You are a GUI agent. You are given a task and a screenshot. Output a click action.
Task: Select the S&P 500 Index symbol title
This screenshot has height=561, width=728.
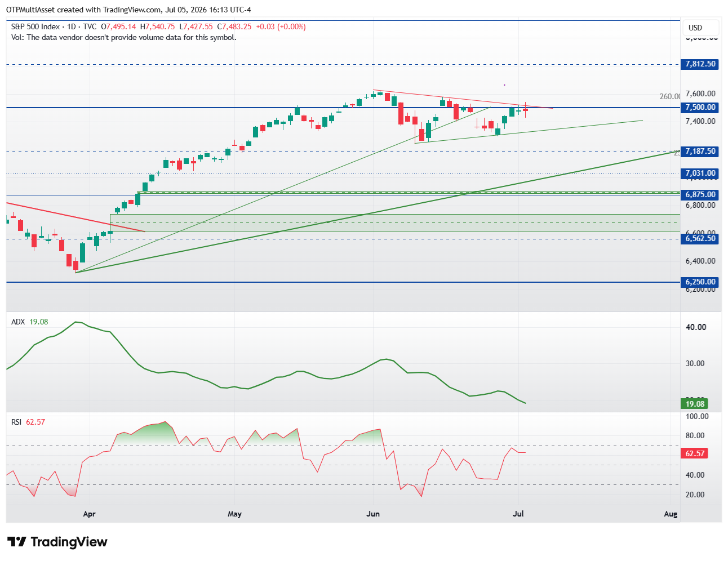pos(35,26)
